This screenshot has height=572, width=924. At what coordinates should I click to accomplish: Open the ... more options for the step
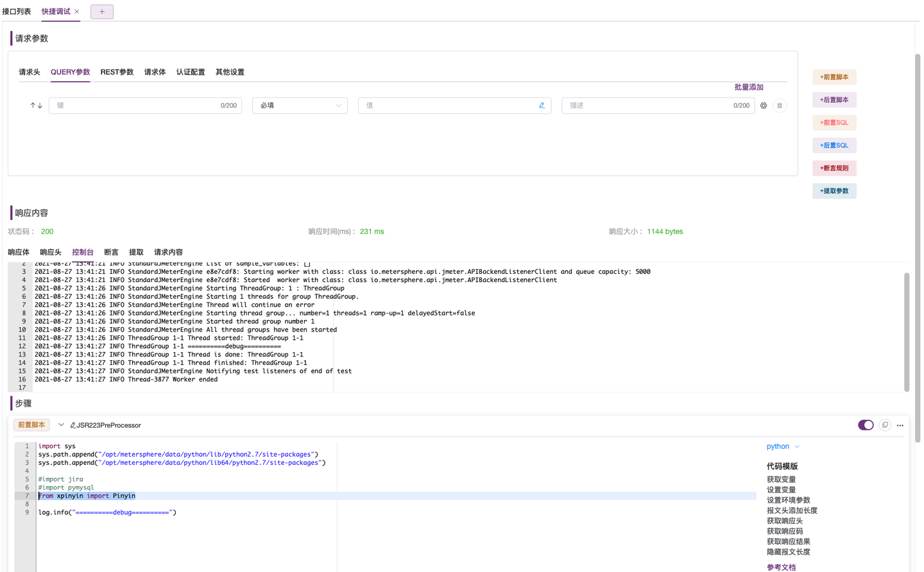(900, 425)
